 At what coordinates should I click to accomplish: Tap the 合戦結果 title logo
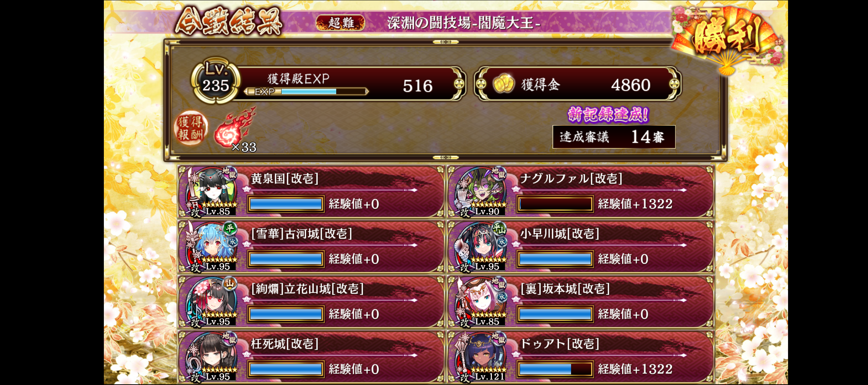229,22
